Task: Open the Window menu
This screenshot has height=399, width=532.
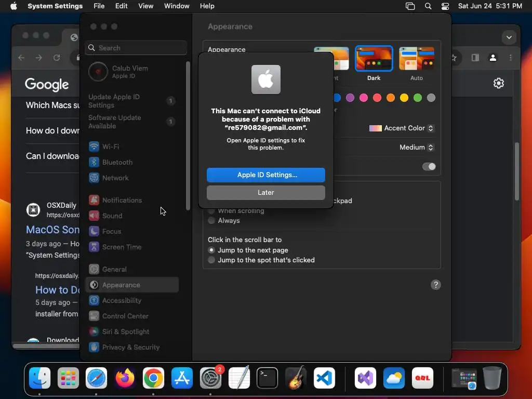Action: (177, 6)
